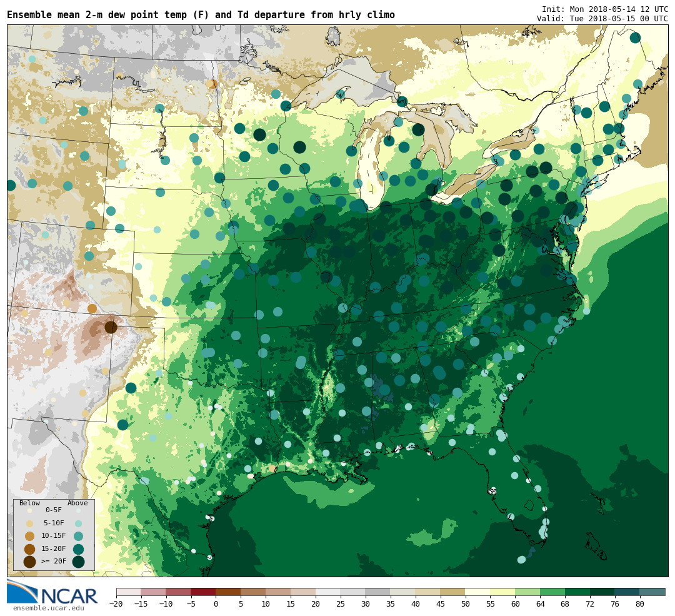Pick the color swatch above 80
Screen dimensions: 675x616
tap(652, 592)
